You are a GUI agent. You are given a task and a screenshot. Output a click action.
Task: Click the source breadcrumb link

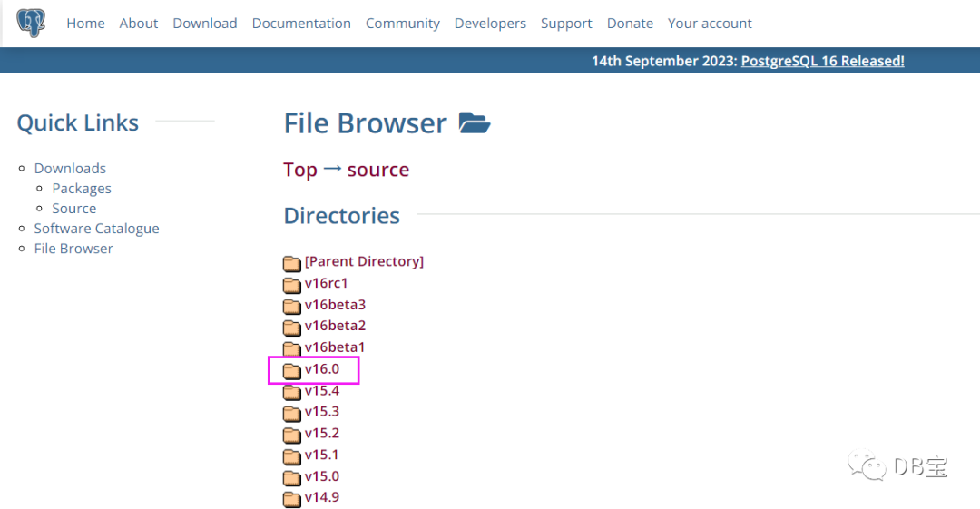tap(378, 170)
